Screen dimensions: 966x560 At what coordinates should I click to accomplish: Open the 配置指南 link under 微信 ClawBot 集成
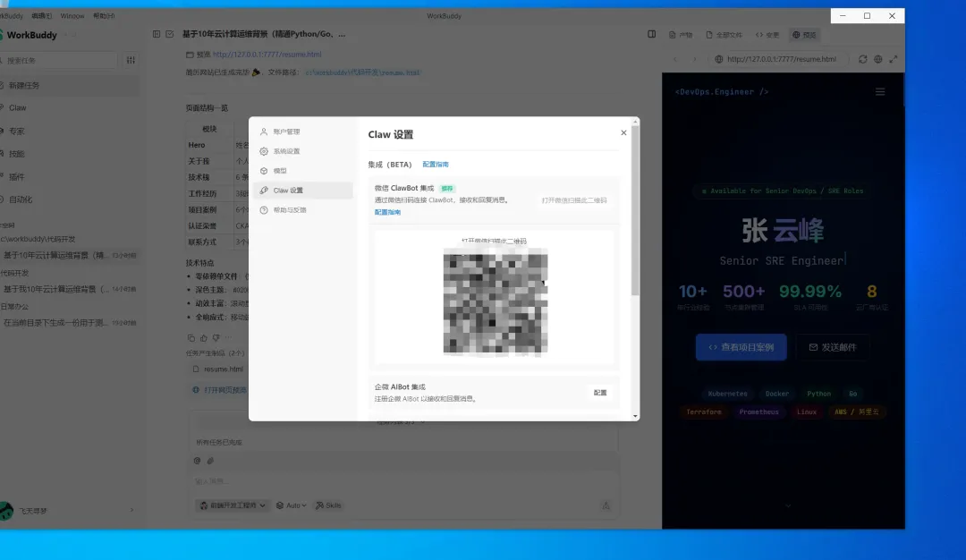(387, 212)
